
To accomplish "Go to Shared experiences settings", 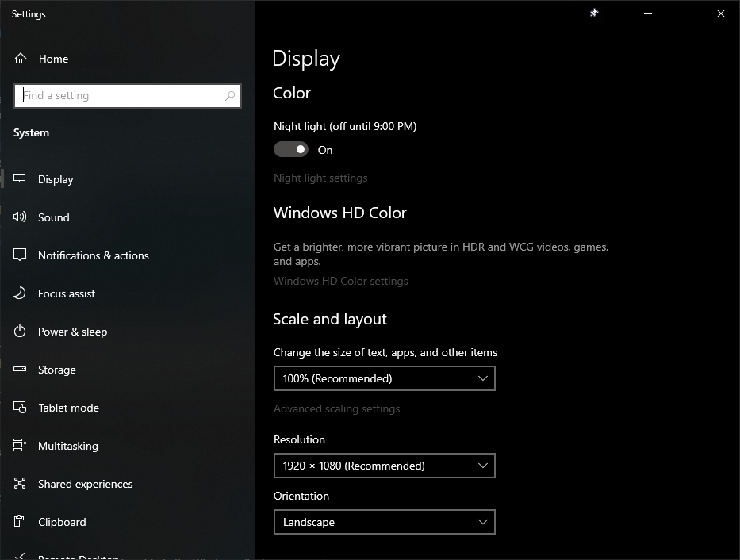I will click(x=85, y=484).
